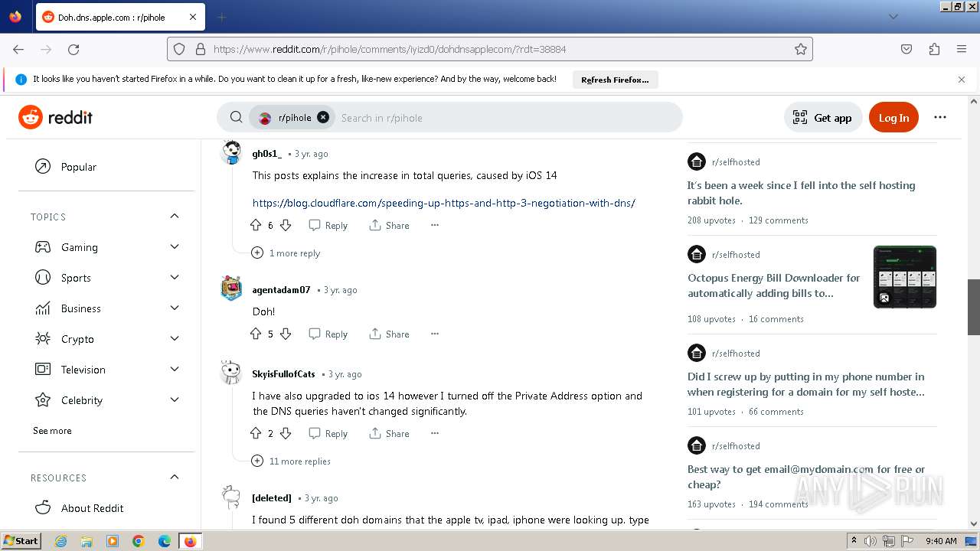The image size is (980, 551).
Task: Open 'Did I screw up' phone number post
Action: pos(806,384)
